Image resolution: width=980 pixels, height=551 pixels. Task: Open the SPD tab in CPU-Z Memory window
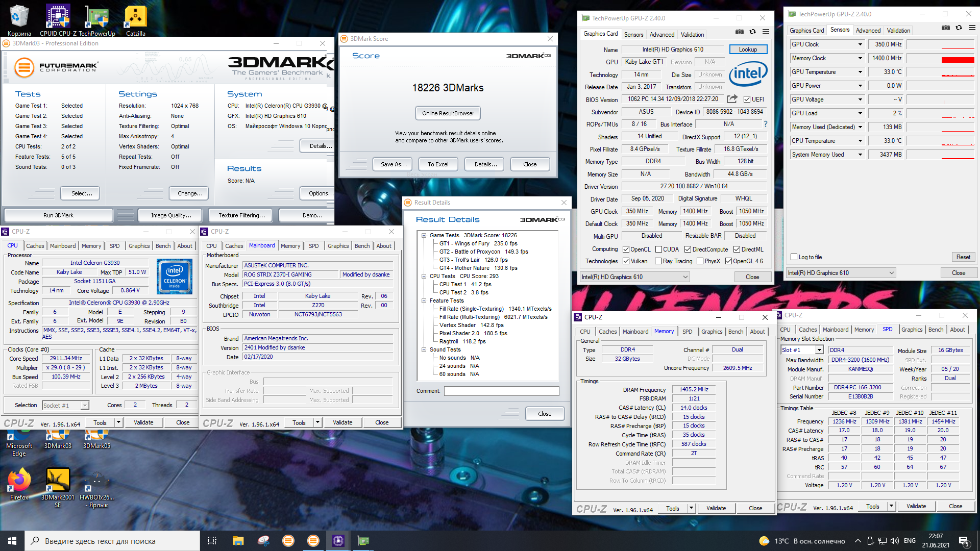coord(687,332)
